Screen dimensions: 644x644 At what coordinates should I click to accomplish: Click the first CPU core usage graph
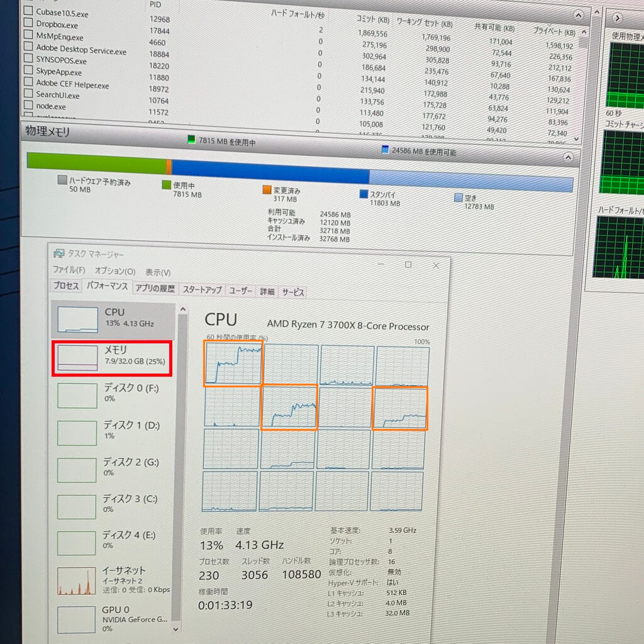(233, 363)
